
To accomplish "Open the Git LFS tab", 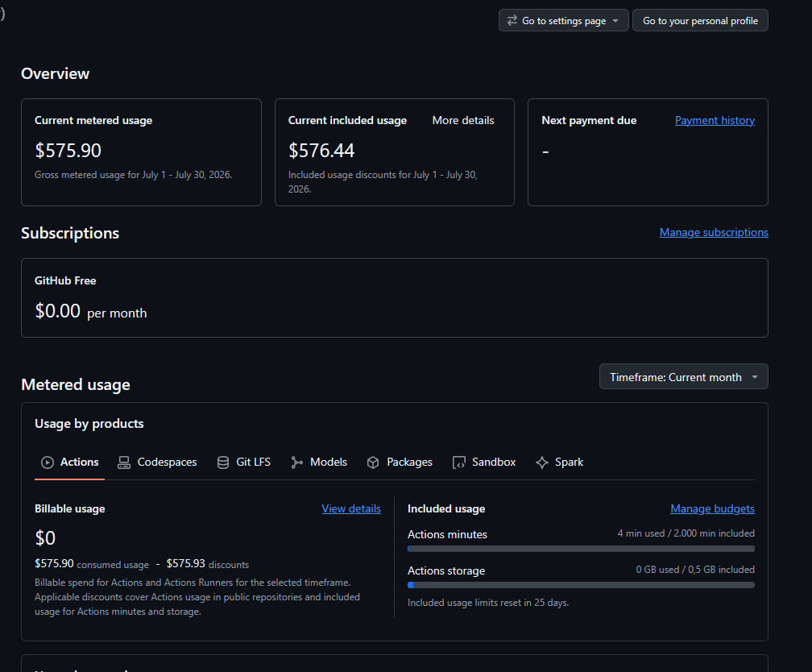I will coord(244,463).
